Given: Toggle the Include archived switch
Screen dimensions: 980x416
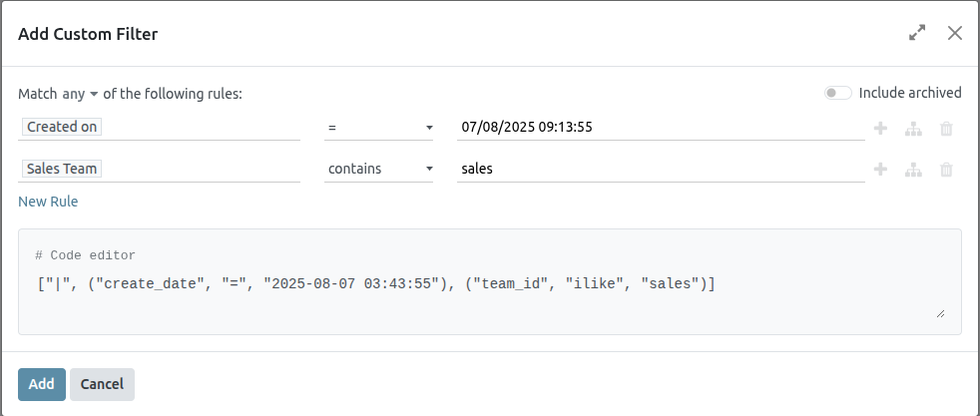Looking at the screenshot, I should point(837,93).
